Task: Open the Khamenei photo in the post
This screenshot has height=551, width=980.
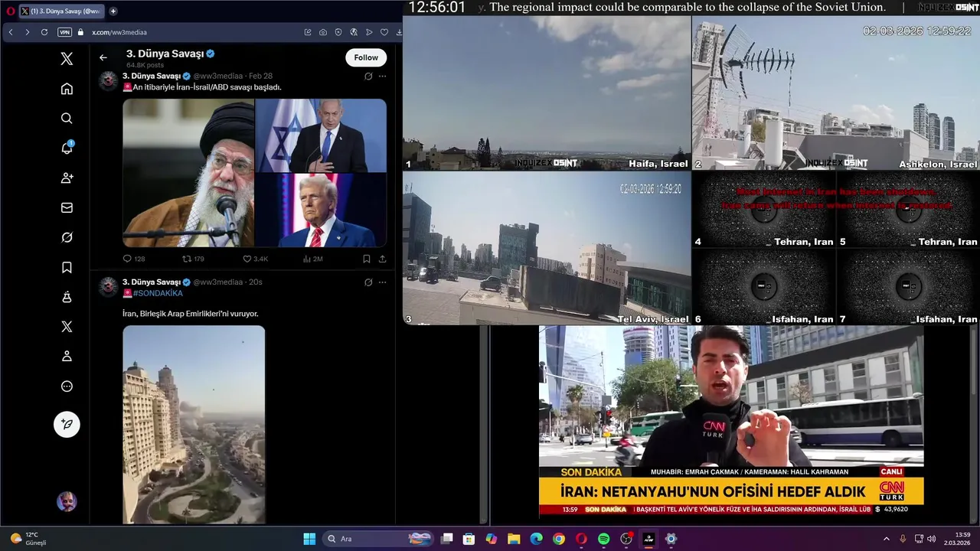Action: tap(188, 173)
